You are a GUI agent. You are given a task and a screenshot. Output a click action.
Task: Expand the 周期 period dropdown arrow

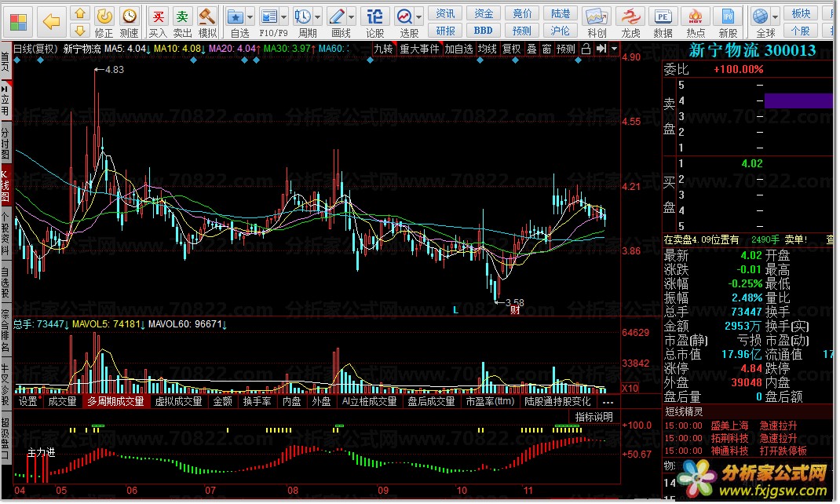(318, 17)
